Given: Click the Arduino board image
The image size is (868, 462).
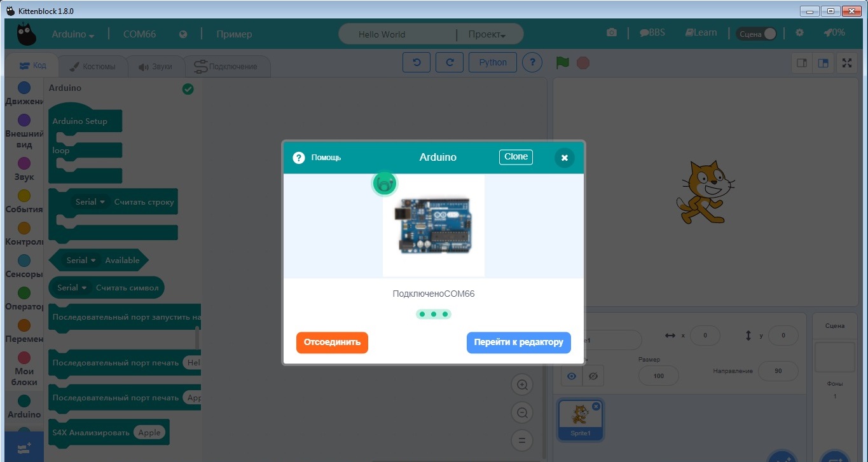Looking at the screenshot, I should click(434, 226).
